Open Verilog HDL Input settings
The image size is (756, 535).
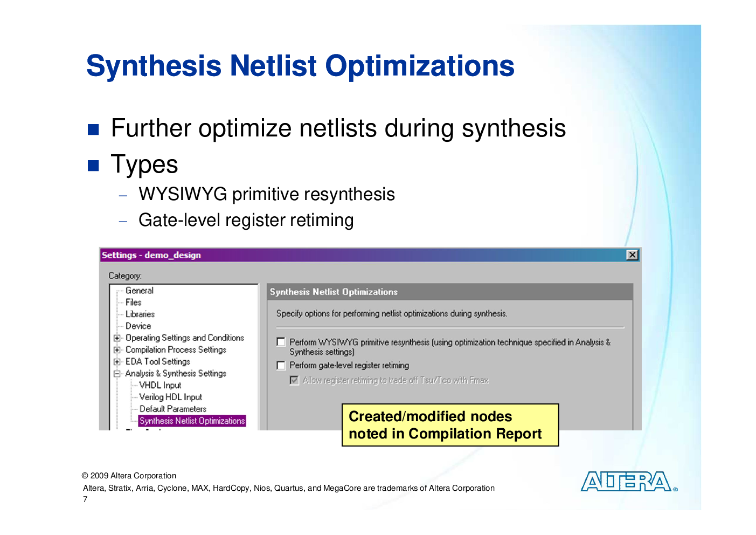[x=170, y=397]
